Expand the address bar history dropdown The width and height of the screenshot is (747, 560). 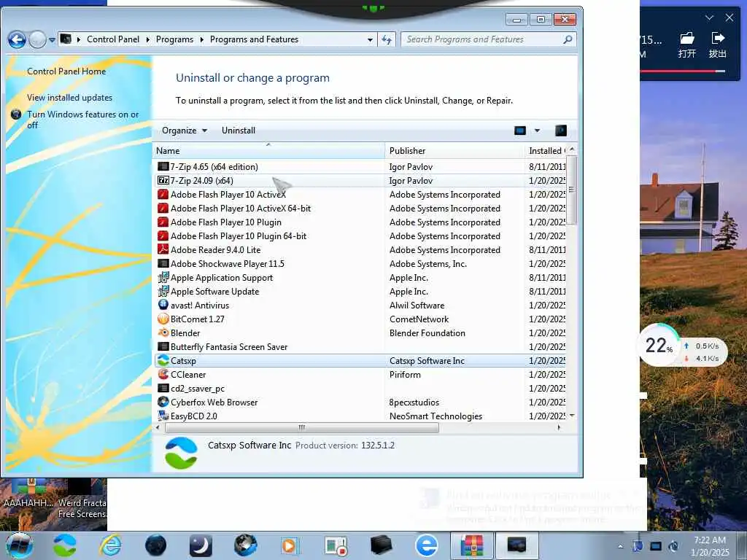point(370,40)
